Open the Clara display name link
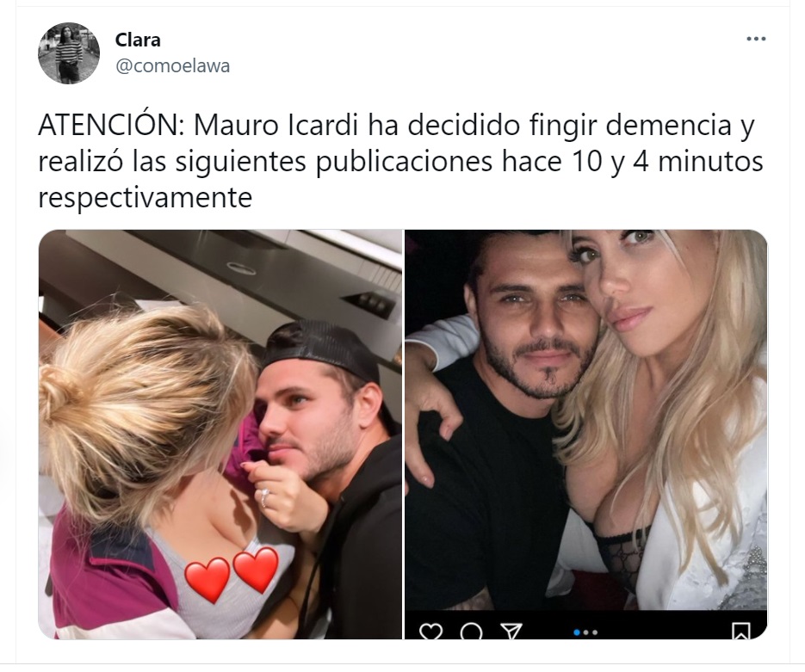Image resolution: width=805 pixels, height=672 pixels. (138, 40)
